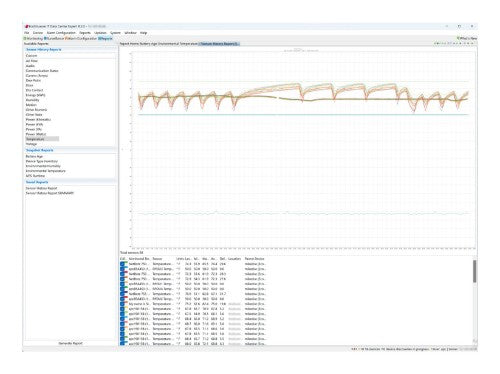Collapse the Snapshot Reports section

pos(40,150)
